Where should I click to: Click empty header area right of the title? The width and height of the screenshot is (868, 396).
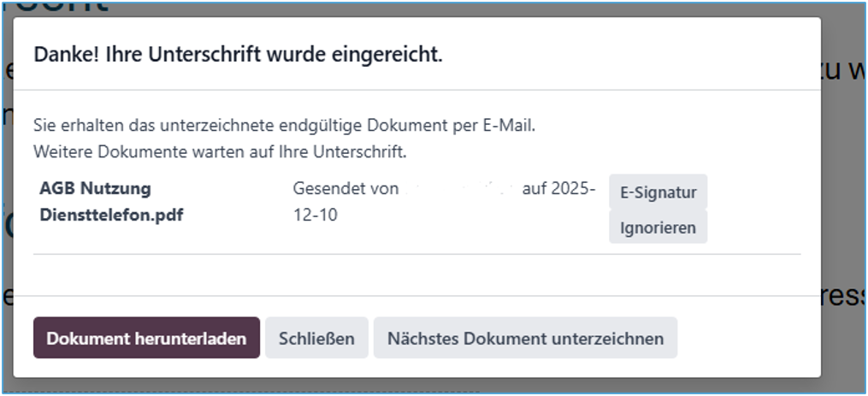click(x=633, y=56)
